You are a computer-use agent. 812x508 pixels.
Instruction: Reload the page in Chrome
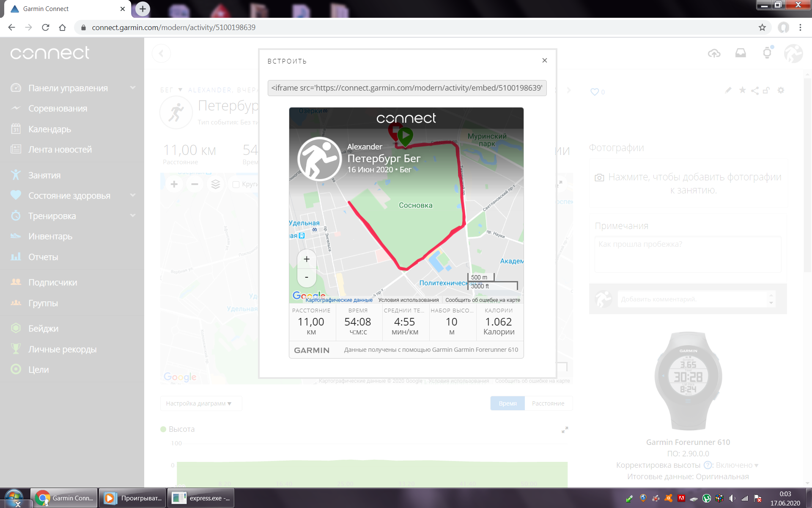pyautogui.click(x=46, y=28)
